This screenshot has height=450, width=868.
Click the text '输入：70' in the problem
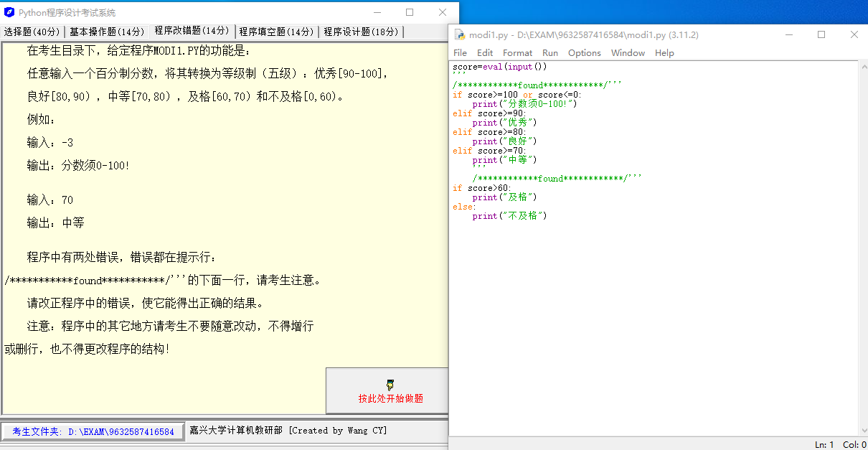coord(50,200)
